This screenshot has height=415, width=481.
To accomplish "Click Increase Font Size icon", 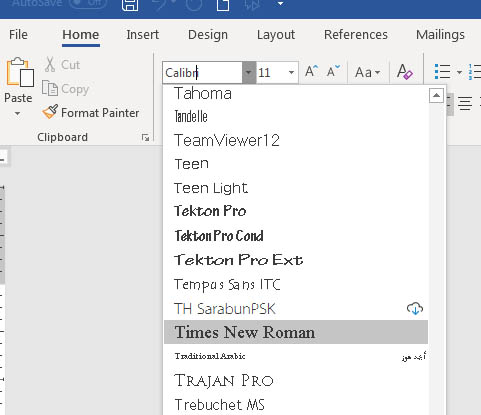I will coord(311,71).
